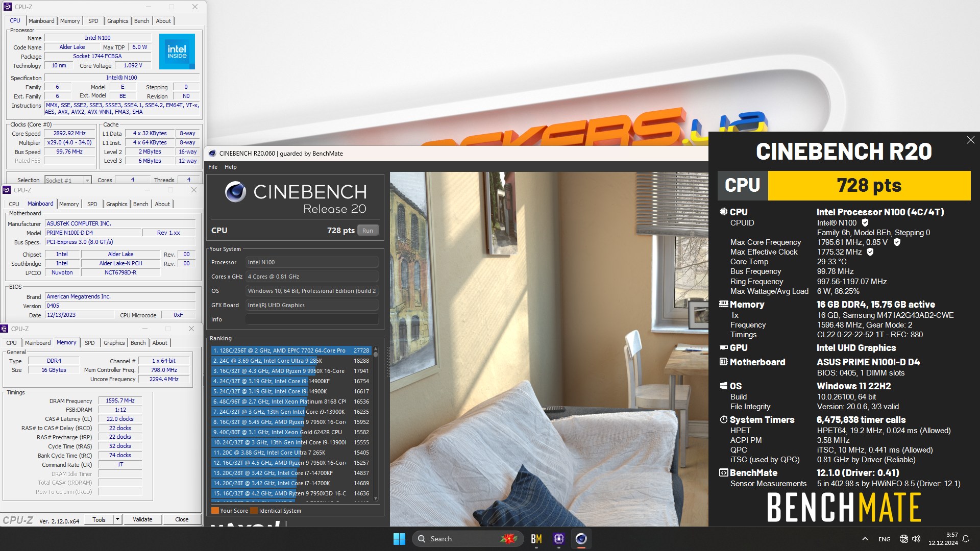
Task: Open the Socket #1 selection dropdown
Action: (x=87, y=180)
